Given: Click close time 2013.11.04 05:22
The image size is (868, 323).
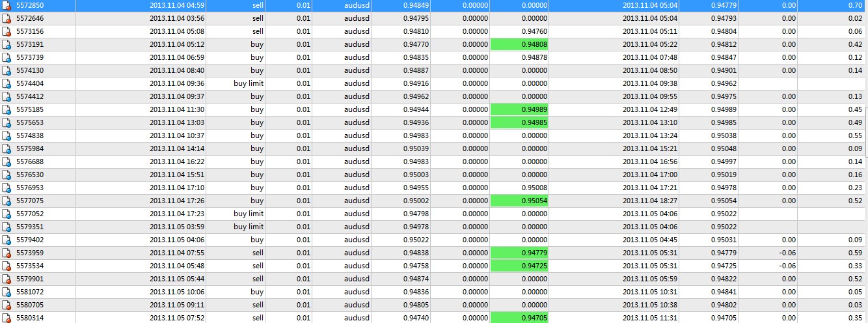Looking at the screenshot, I should pos(650,45).
